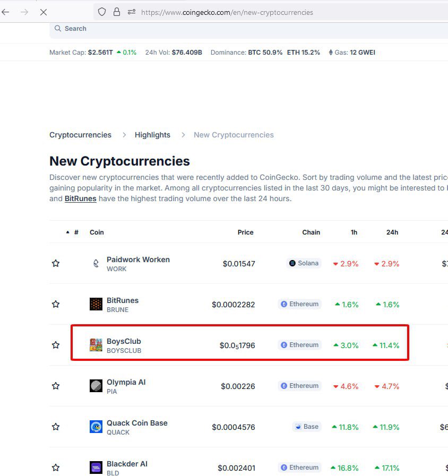
Task: Click the Ethereum icon in BoysClub's chain badge
Action: tap(285, 344)
